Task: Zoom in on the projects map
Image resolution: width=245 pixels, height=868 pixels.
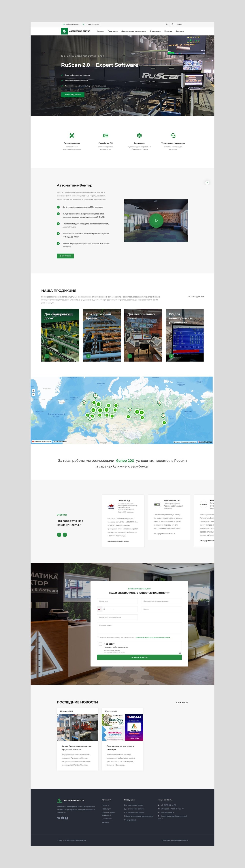Action: click(33, 391)
